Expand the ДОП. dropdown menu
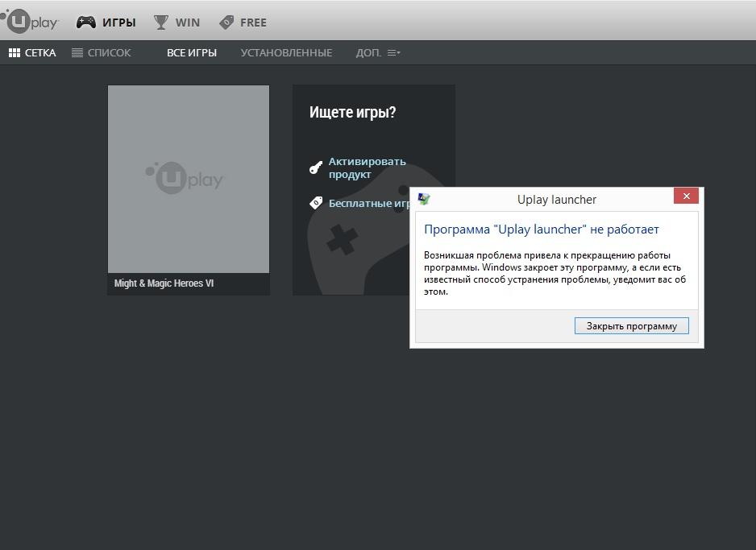Viewport: 756px width, 550px height. pyautogui.click(x=378, y=53)
